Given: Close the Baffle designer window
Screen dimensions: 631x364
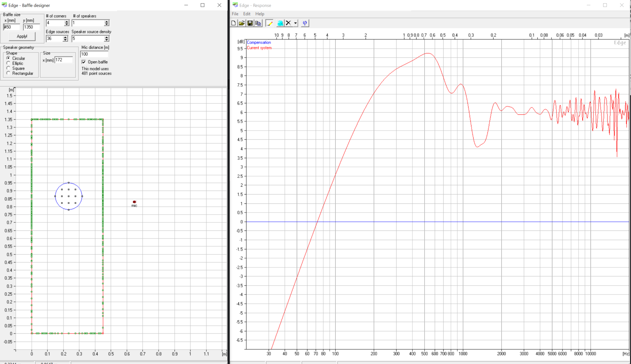Looking at the screenshot, I should (x=219, y=5).
